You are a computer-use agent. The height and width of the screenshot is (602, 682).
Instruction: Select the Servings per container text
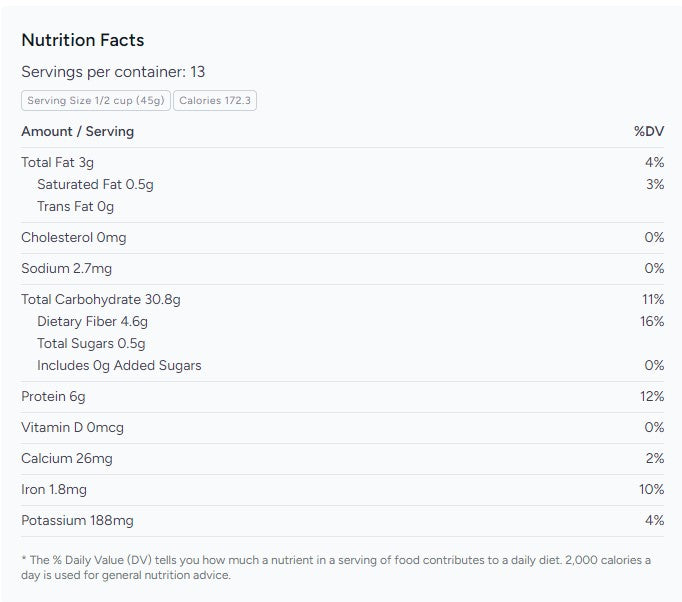click(113, 72)
